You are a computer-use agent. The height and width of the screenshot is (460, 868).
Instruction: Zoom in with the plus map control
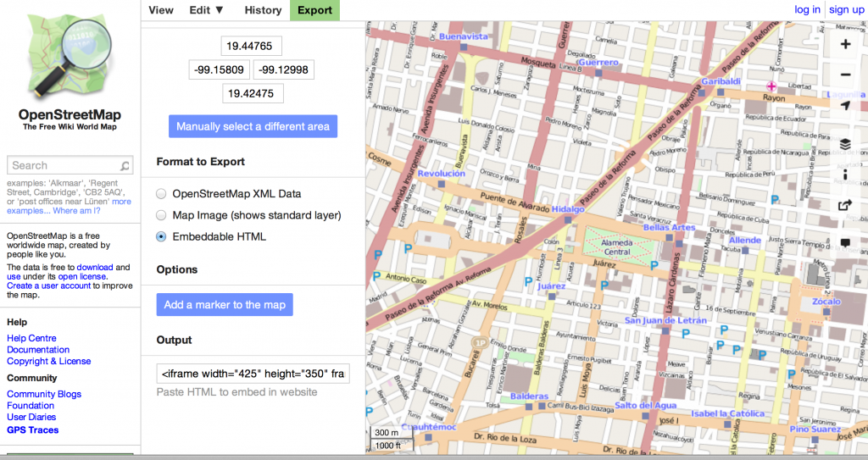[x=845, y=44]
